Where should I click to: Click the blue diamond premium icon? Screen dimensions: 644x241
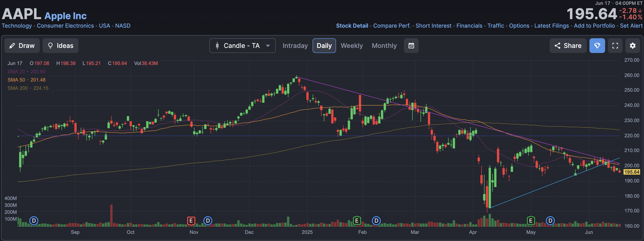tap(597, 46)
